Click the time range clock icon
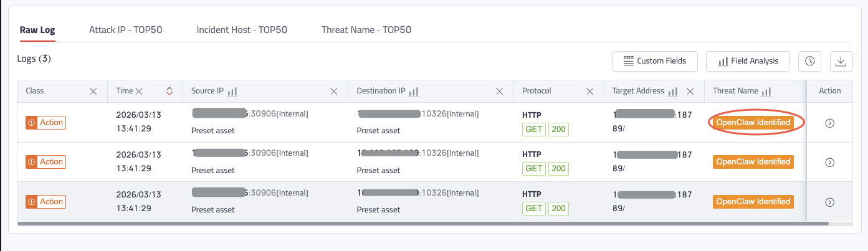 click(x=809, y=61)
